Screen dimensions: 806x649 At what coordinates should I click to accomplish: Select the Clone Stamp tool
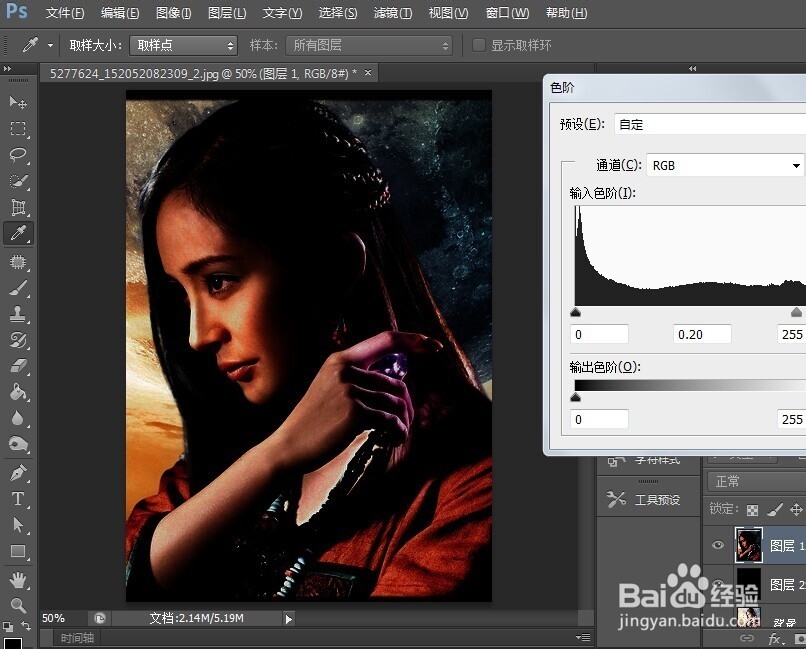[x=18, y=314]
